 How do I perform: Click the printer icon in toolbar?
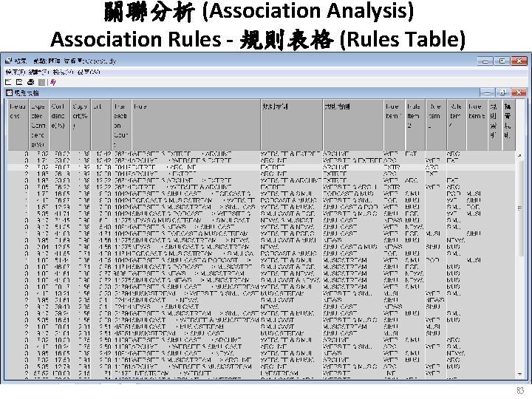[30, 82]
